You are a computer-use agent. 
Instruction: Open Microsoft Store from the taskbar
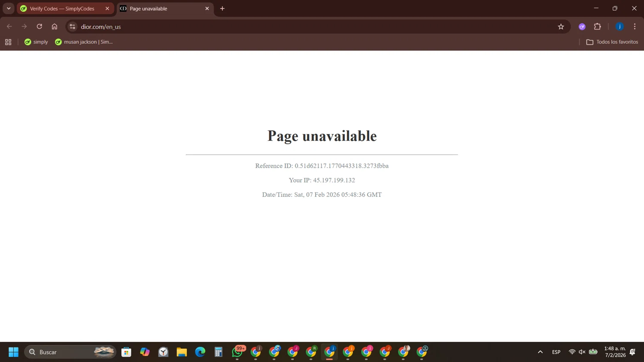[x=126, y=352]
